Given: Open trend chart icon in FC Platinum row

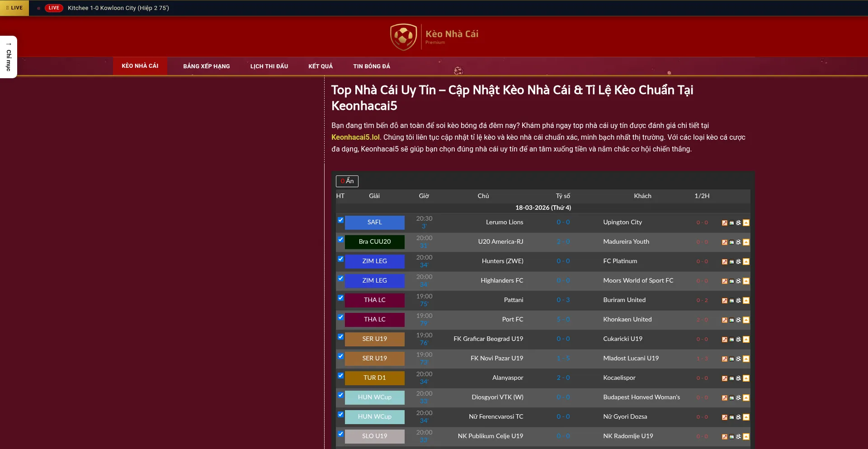Looking at the screenshot, I should pos(725,261).
